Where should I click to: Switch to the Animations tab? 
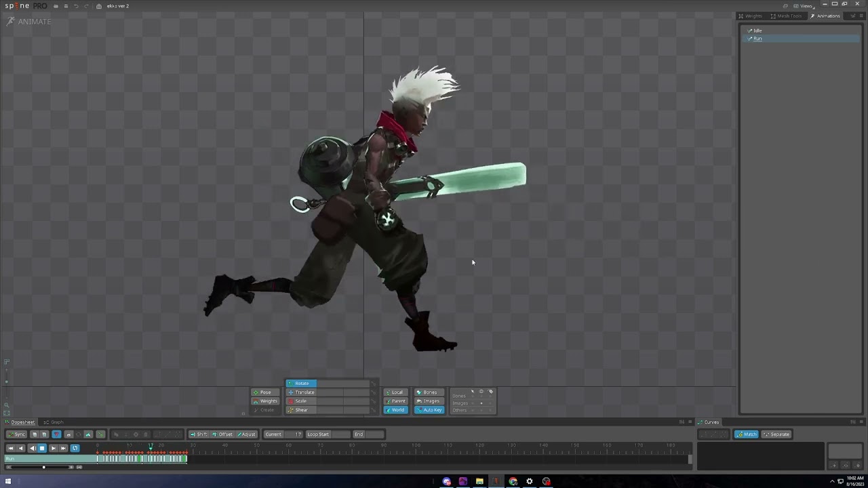click(826, 16)
